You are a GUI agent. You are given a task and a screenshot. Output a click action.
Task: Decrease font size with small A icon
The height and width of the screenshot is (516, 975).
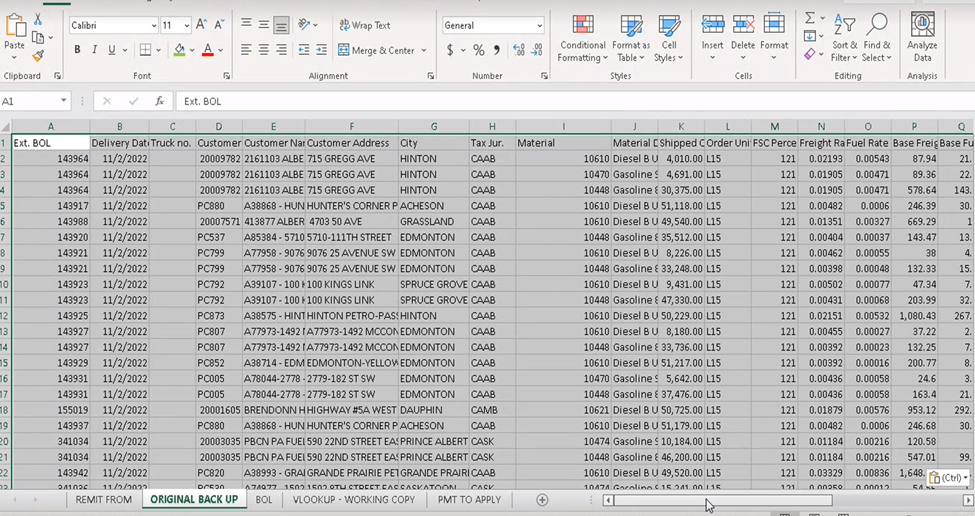tap(219, 25)
